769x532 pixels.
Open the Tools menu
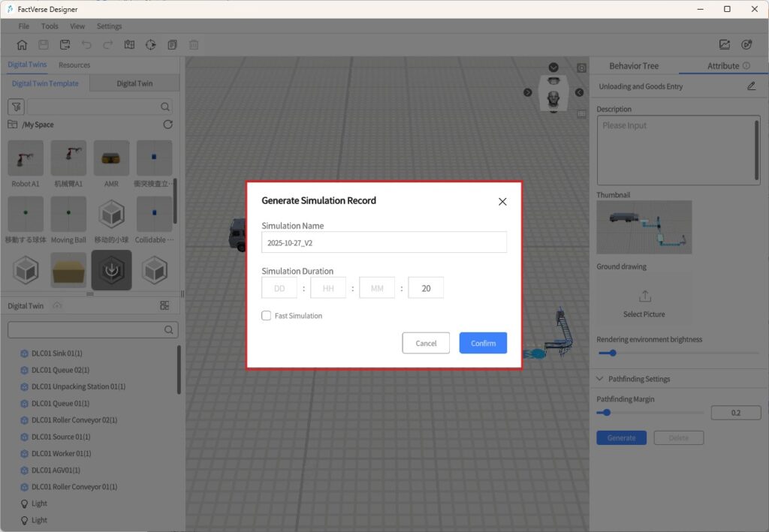(50, 26)
